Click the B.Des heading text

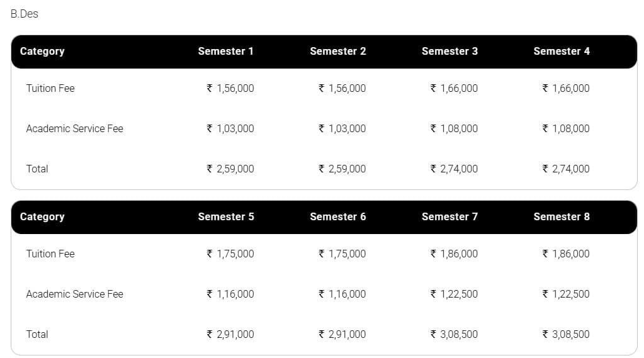[24, 13]
